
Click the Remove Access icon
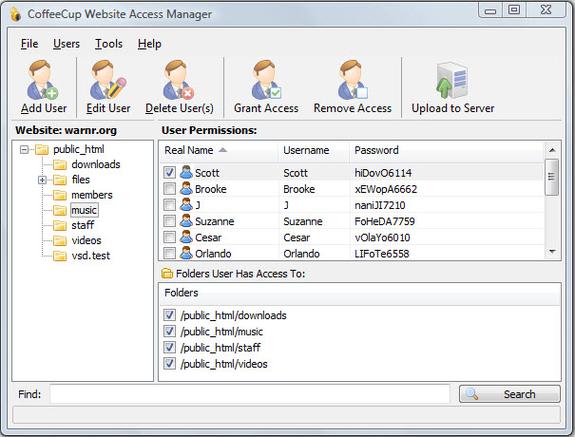[x=352, y=80]
